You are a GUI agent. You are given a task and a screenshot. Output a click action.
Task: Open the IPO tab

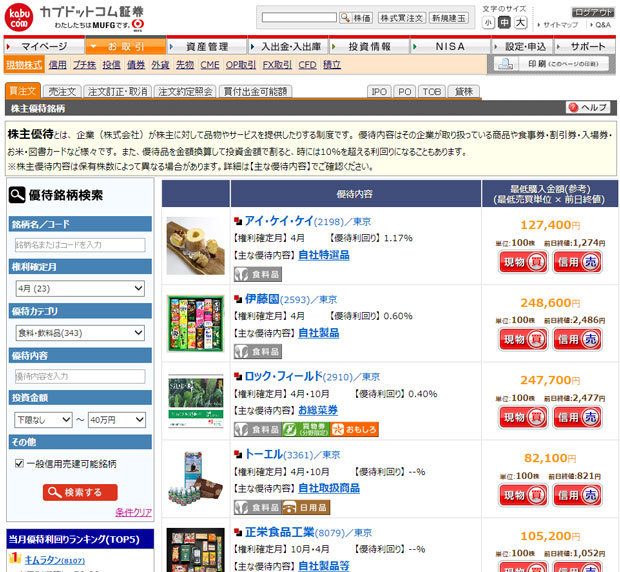pos(379,92)
